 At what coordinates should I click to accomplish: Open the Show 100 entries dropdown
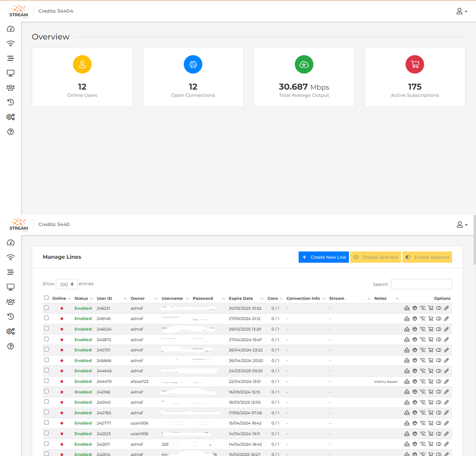click(x=67, y=284)
